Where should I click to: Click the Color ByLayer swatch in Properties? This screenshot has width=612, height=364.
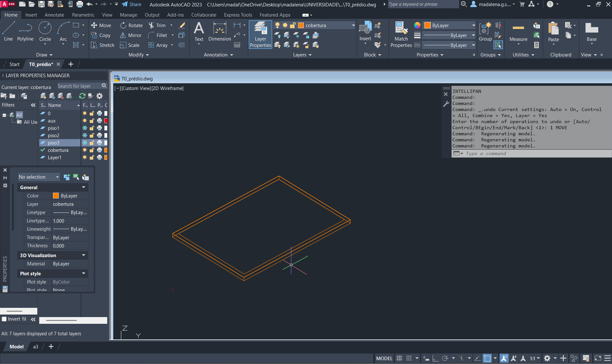[56, 196]
